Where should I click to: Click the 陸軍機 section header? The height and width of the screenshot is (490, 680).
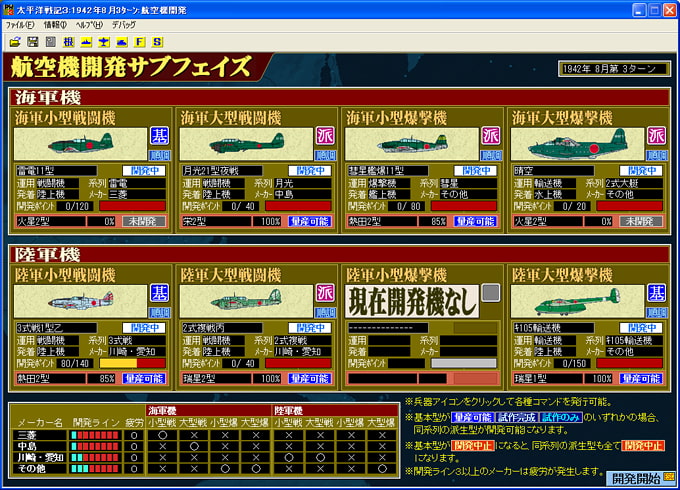pyautogui.click(x=340, y=255)
